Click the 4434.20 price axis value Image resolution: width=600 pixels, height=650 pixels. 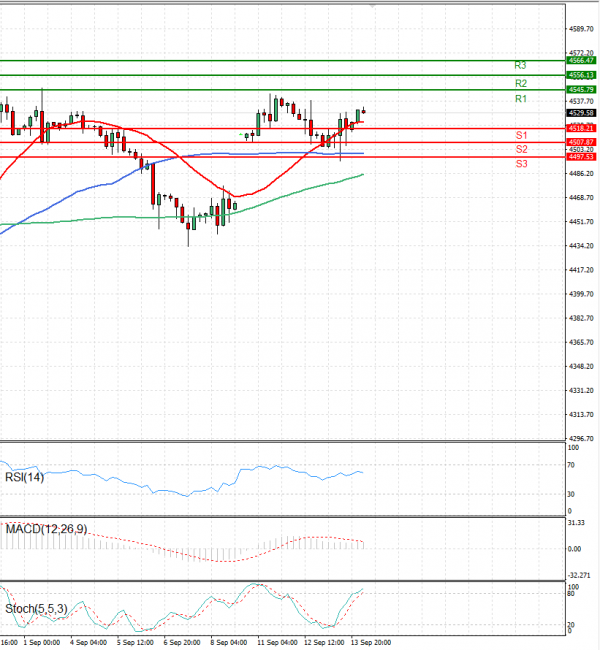pos(581,246)
